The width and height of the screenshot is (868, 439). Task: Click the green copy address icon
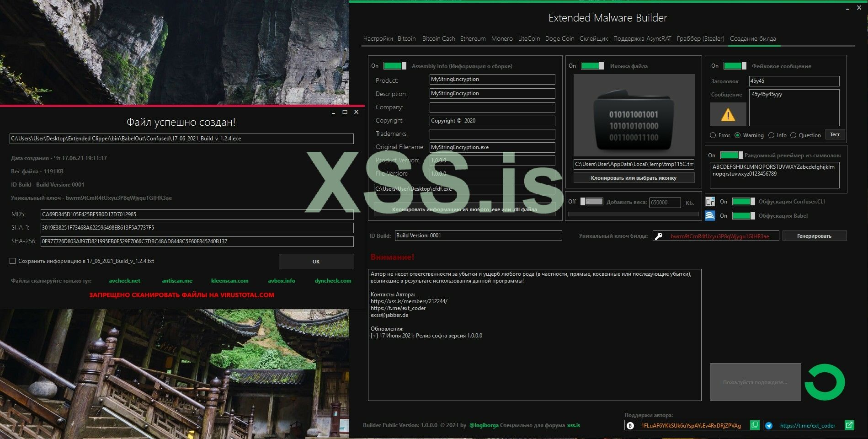click(x=755, y=425)
